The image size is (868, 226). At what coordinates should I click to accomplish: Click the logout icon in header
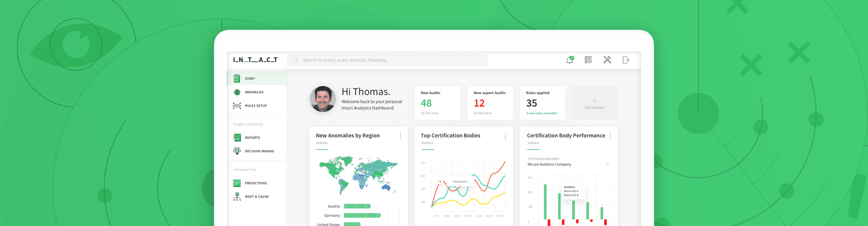(626, 60)
